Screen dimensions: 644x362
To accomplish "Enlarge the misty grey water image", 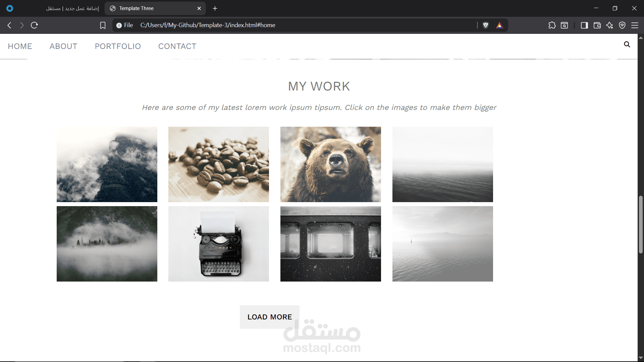I will 443,244.
